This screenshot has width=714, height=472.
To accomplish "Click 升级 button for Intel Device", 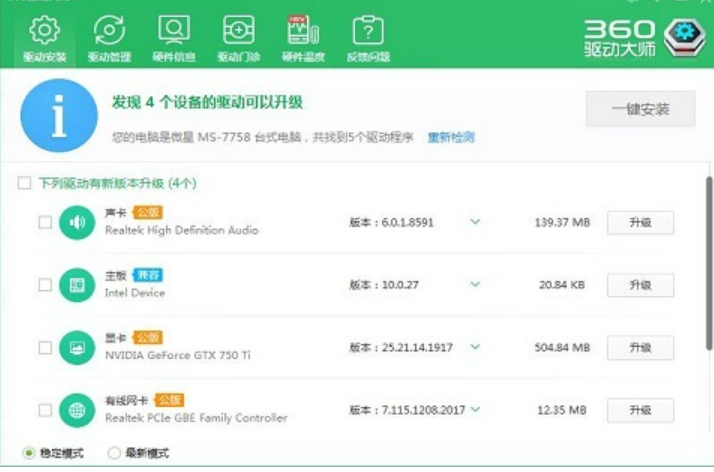I will pos(640,285).
